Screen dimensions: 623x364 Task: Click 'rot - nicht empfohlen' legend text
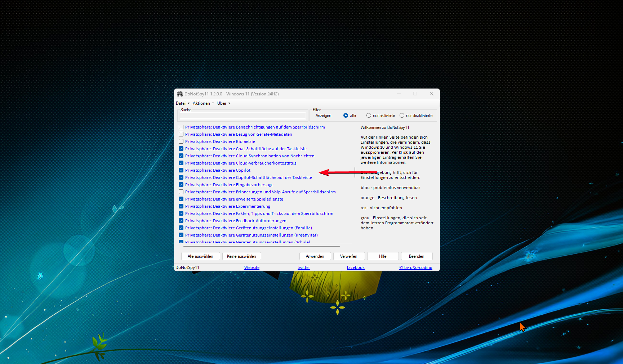(381, 208)
